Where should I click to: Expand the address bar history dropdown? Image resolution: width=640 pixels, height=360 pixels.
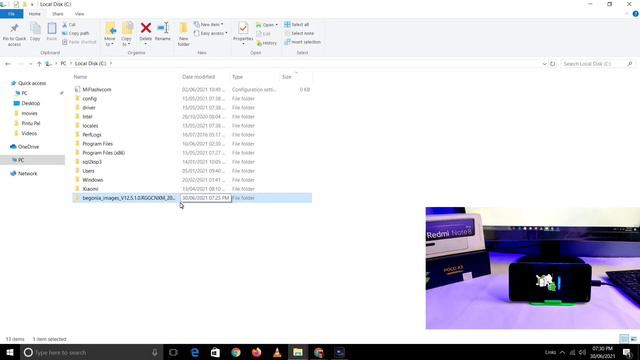(x=544, y=64)
